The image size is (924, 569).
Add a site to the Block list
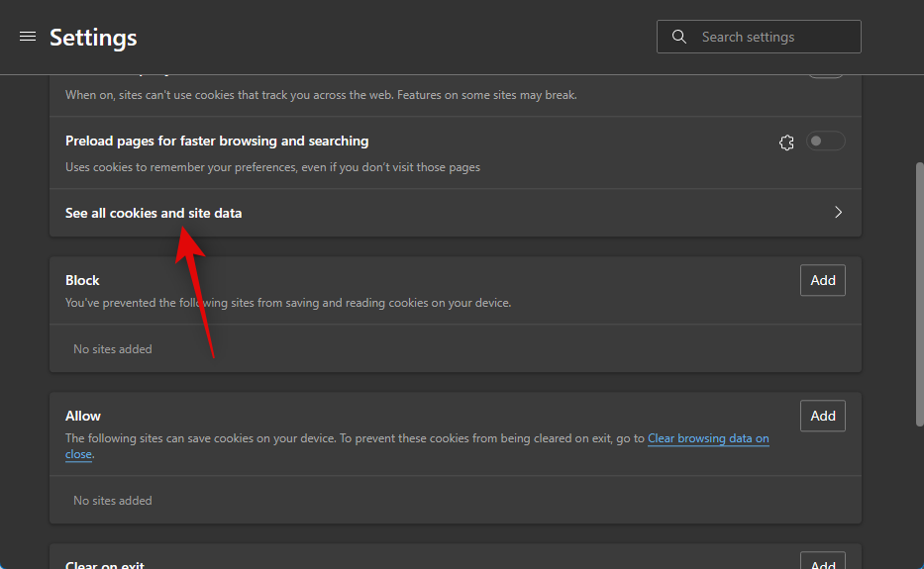coord(822,280)
